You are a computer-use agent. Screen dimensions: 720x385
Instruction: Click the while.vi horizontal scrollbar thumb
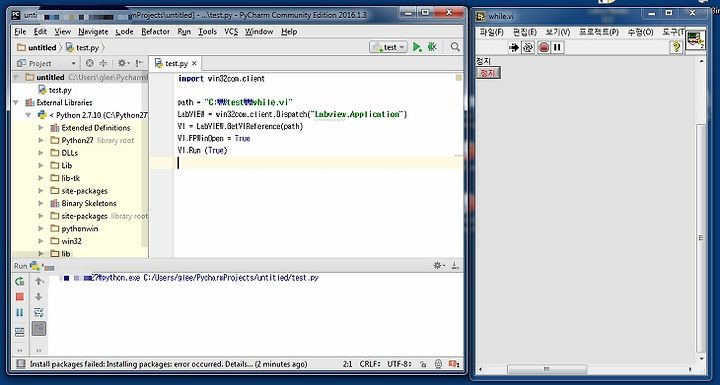547,369
